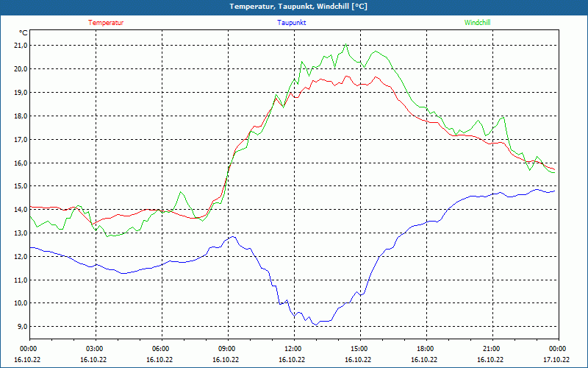Click the 03:00 time axis label

[x=96, y=349]
